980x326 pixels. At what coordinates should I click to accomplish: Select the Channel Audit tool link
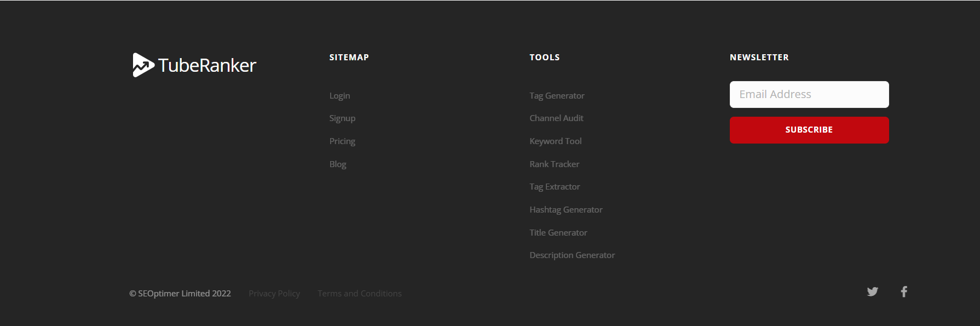(556, 118)
